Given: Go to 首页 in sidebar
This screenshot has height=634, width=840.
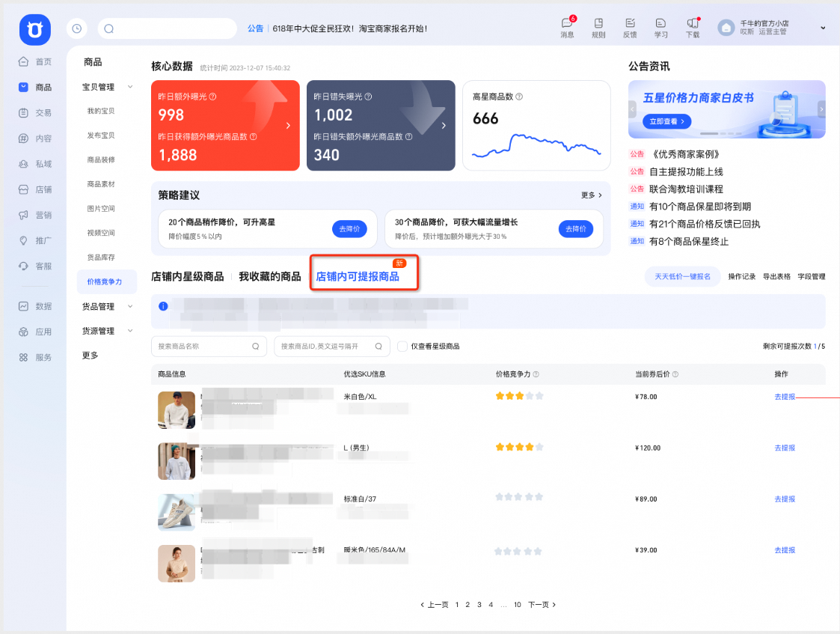Looking at the screenshot, I should tap(35, 61).
